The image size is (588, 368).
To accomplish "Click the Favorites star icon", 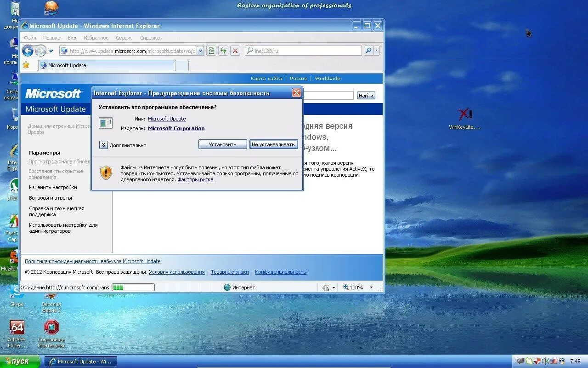I will (x=26, y=65).
